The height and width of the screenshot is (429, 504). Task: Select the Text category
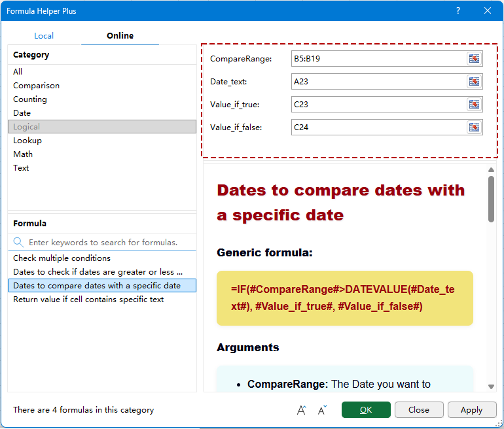(x=102, y=168)
